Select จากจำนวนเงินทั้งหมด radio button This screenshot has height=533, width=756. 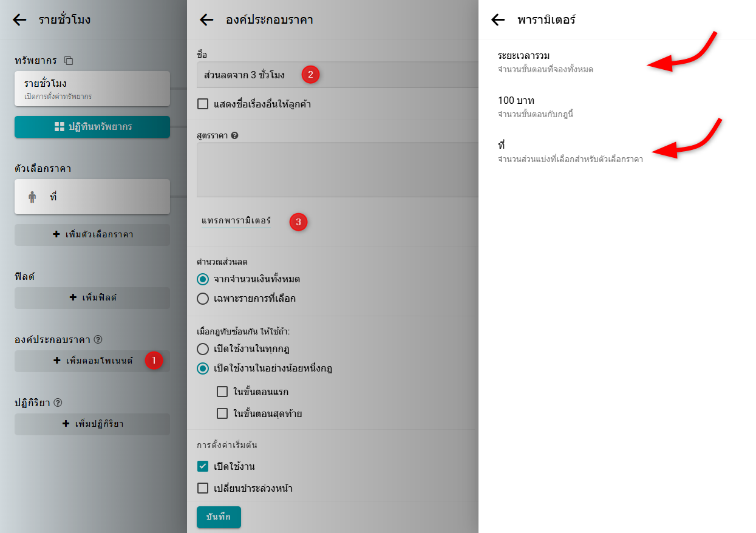pos(203,279)
